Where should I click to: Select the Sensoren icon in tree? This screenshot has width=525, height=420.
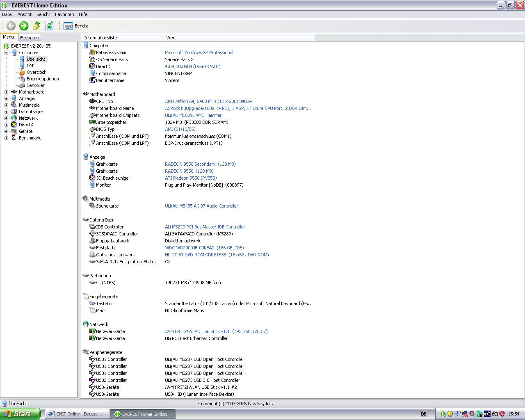22,85
